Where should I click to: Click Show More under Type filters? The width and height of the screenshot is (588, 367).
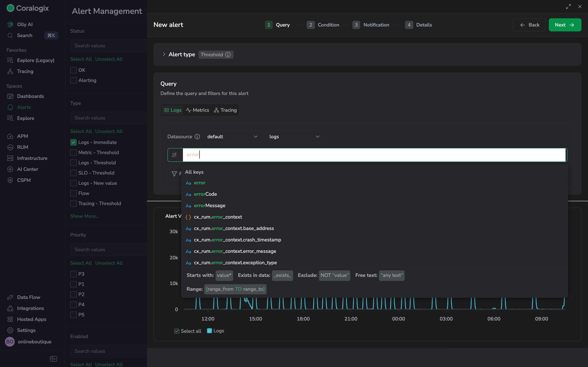[x=85, y=216]
